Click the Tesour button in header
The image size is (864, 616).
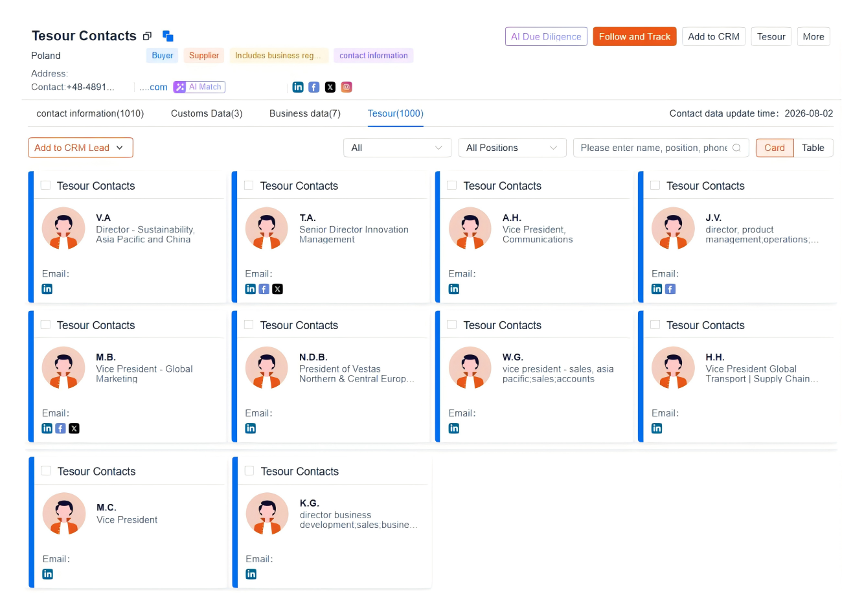click(771, 36)
